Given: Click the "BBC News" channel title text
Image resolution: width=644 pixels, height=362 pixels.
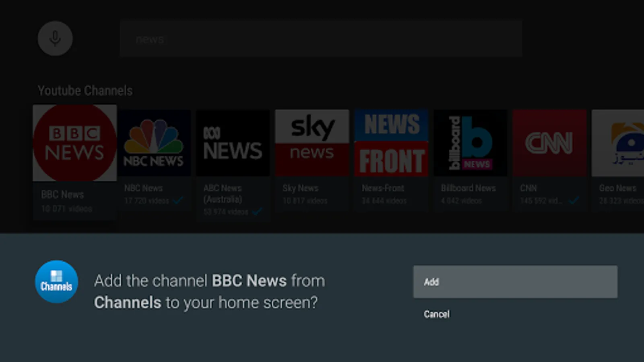Looking at the screenshot, I should (62, 195).
